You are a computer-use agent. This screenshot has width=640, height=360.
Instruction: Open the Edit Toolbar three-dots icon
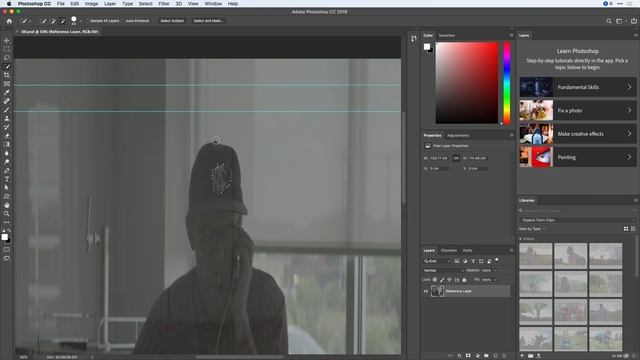[7, 222]
